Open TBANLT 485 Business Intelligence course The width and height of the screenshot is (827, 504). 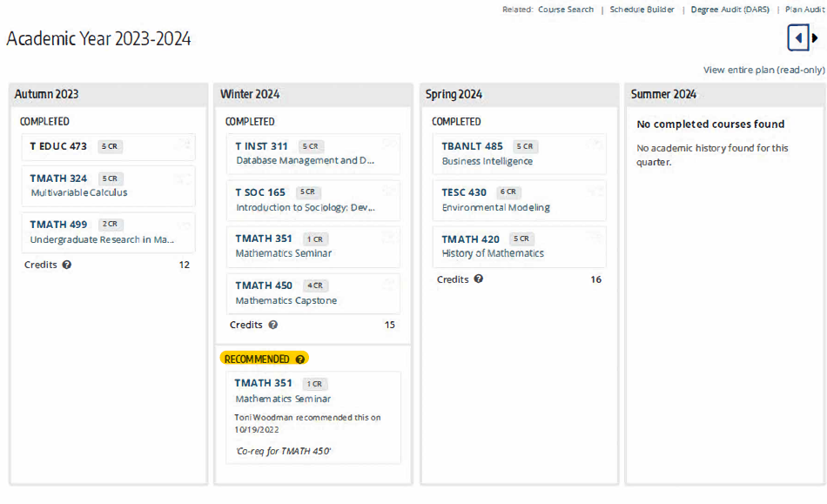coord(472,146)
